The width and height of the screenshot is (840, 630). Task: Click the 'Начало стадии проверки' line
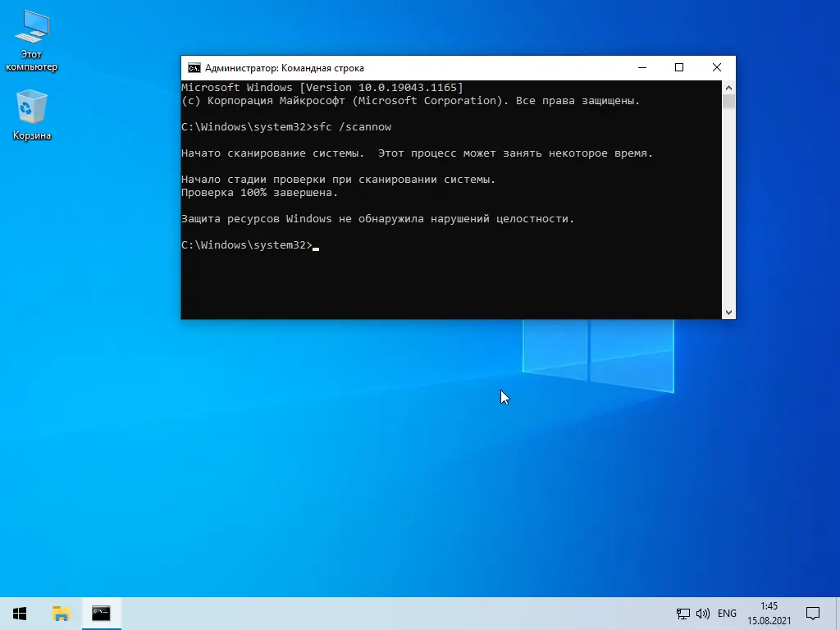pyautogui.click(x=338, y=180)
